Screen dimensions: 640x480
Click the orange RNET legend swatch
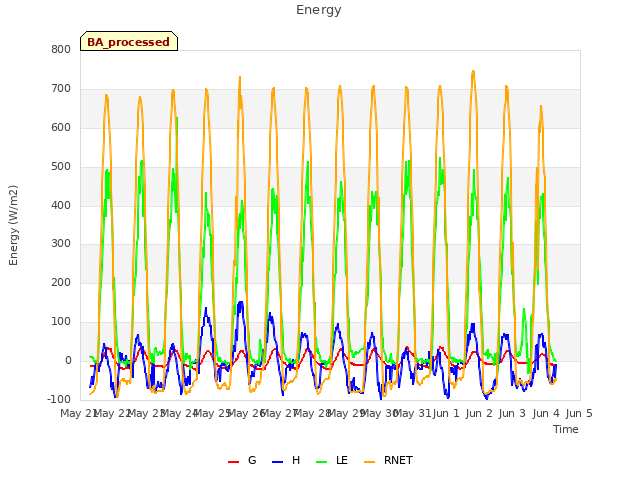(x=369, y=462)
